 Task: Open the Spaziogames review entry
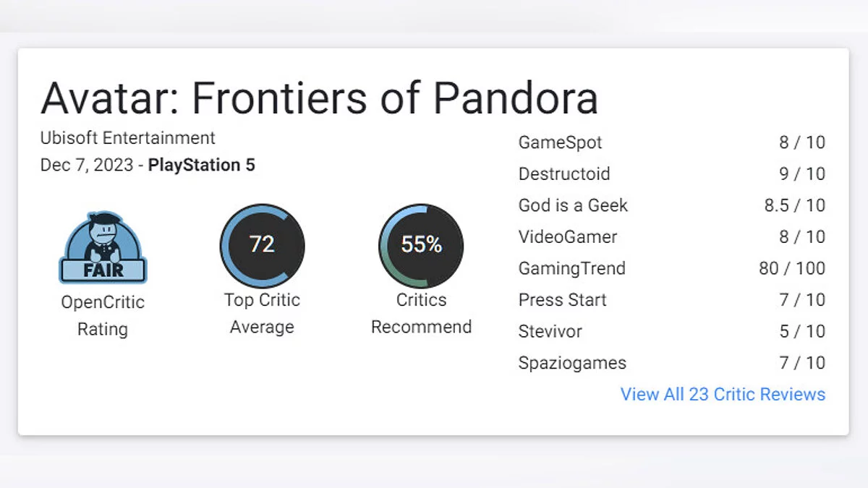(572, 363)
